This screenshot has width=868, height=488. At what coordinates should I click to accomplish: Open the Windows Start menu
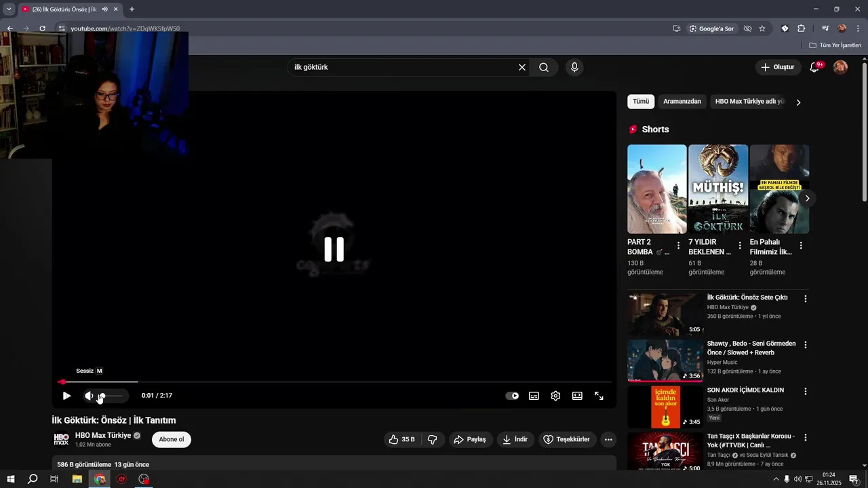(10, 479)
